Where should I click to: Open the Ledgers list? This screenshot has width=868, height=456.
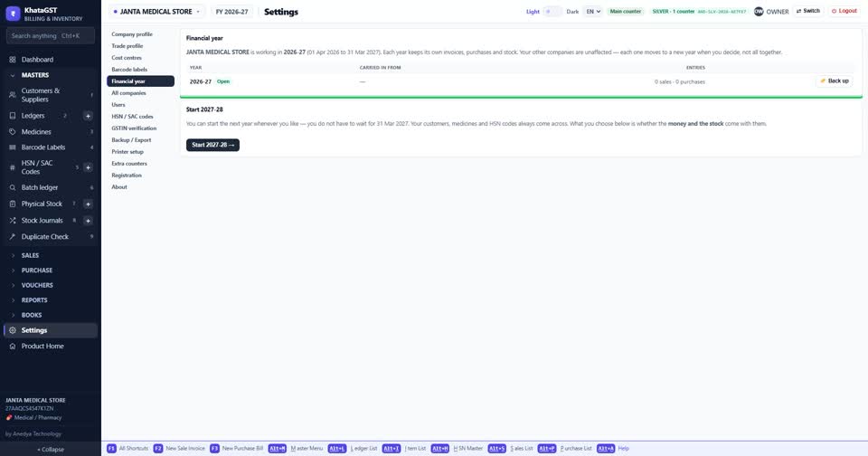(33, 116)
